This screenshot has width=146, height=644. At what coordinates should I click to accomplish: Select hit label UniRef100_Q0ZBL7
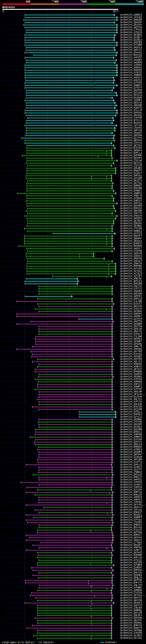point(131,37)
